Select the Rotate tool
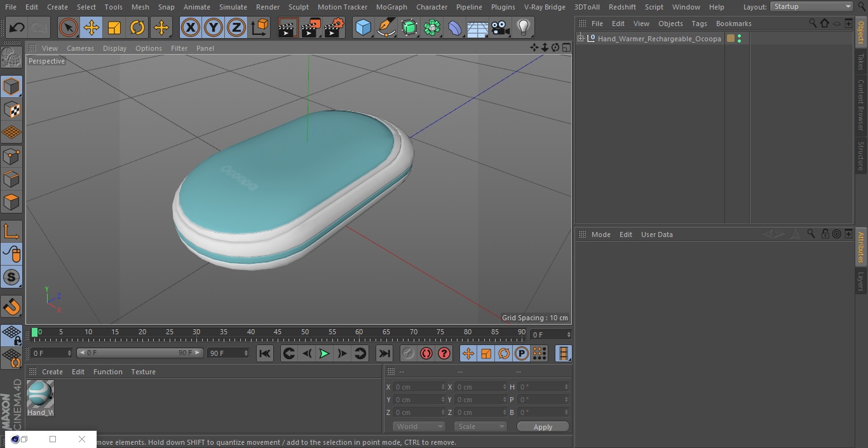Viewport: 868px width, 448px height. (x=137, y=27)
